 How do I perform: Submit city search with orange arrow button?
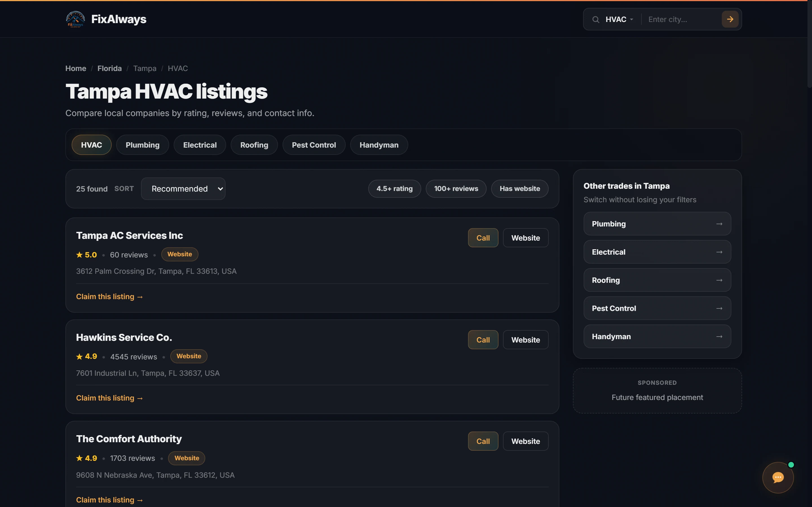tap(730, 19)
